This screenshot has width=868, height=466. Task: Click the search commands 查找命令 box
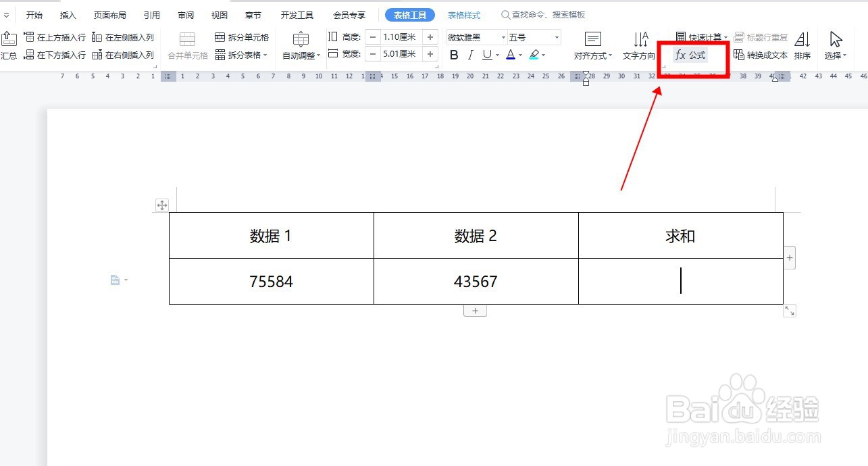[543, 15]
